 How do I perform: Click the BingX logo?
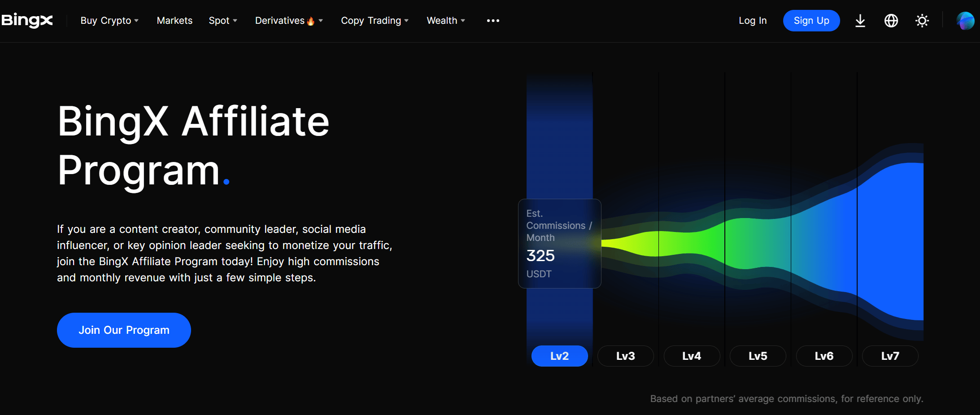pyautogui.click(x=27, y=21)
